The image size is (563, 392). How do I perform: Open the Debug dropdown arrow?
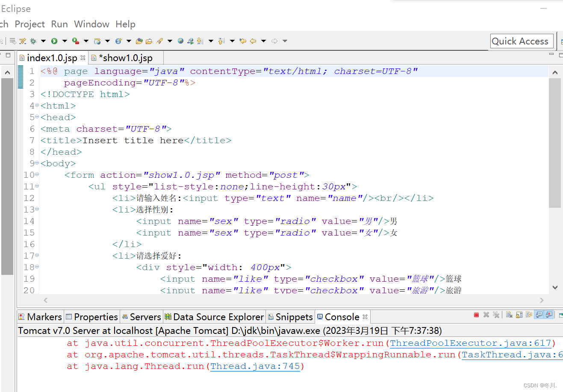(x=43, y=41)
